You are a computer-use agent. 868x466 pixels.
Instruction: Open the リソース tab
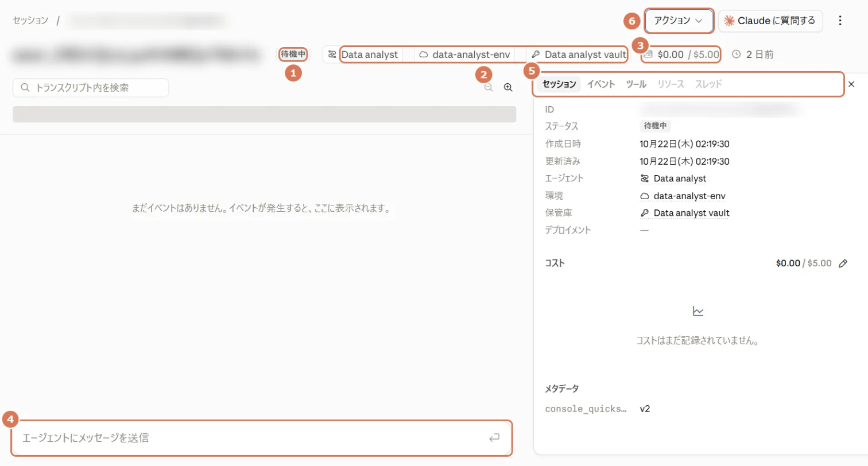[671, 84]
